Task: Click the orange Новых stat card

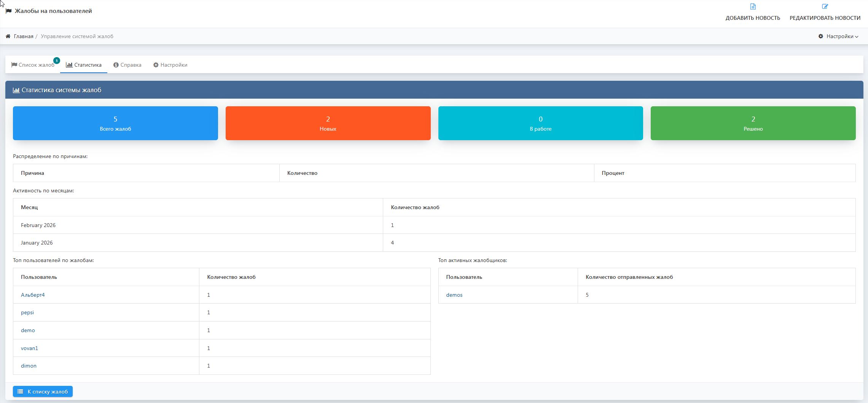Action: click(328, 123)
